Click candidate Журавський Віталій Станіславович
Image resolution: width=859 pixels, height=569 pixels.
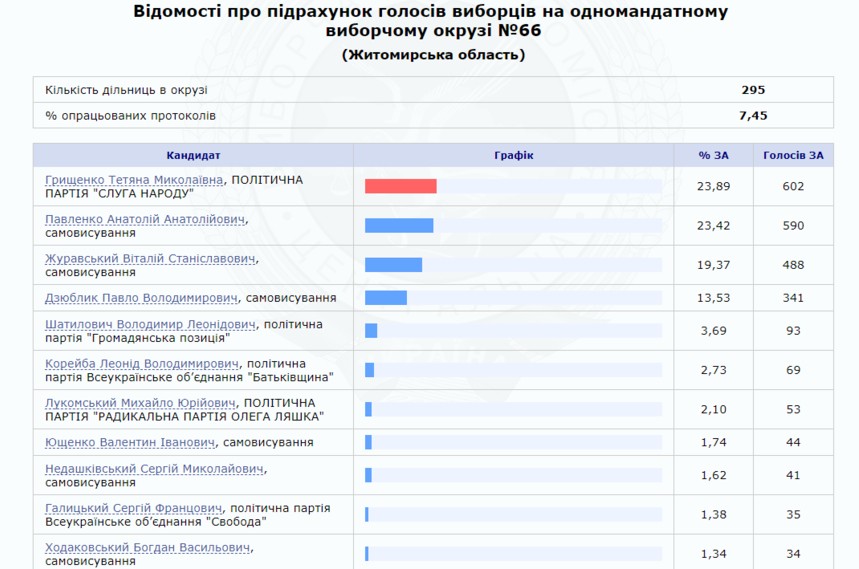(151, 259)
